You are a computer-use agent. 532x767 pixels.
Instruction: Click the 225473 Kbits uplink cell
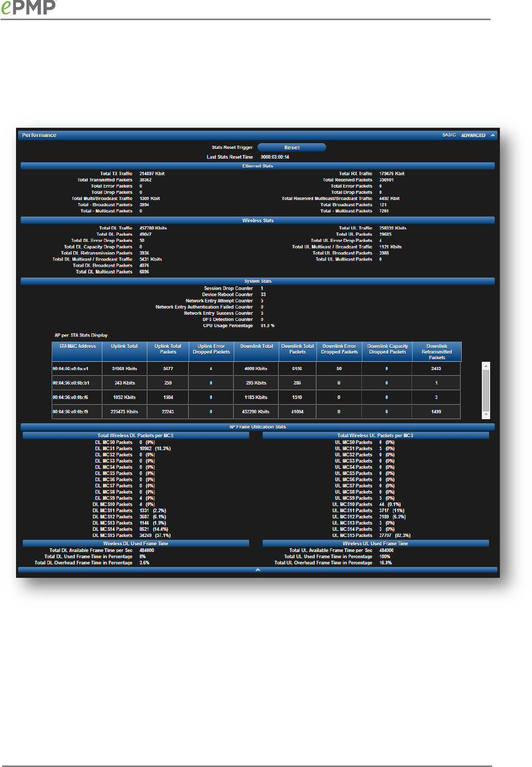[125, 412]
